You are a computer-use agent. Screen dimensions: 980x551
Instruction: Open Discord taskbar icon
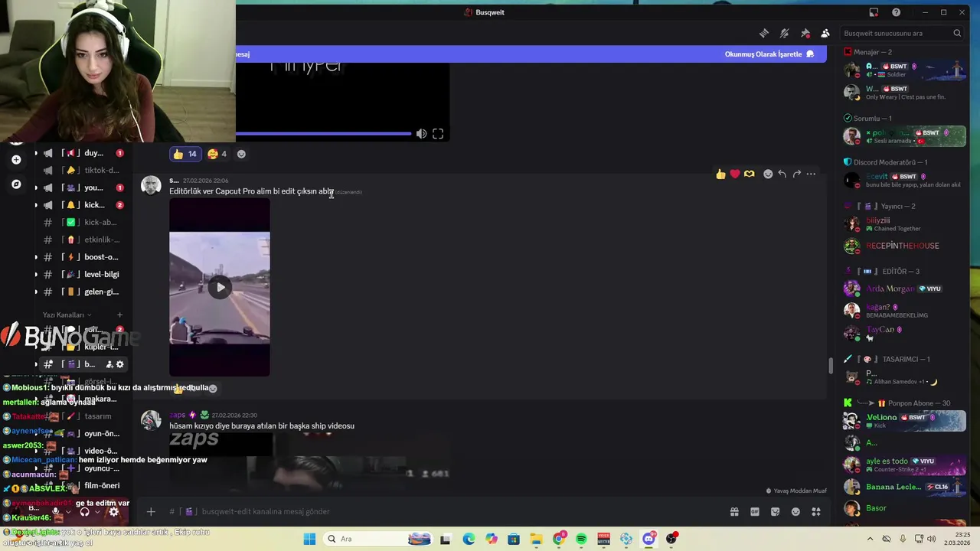tap(649, 539)
